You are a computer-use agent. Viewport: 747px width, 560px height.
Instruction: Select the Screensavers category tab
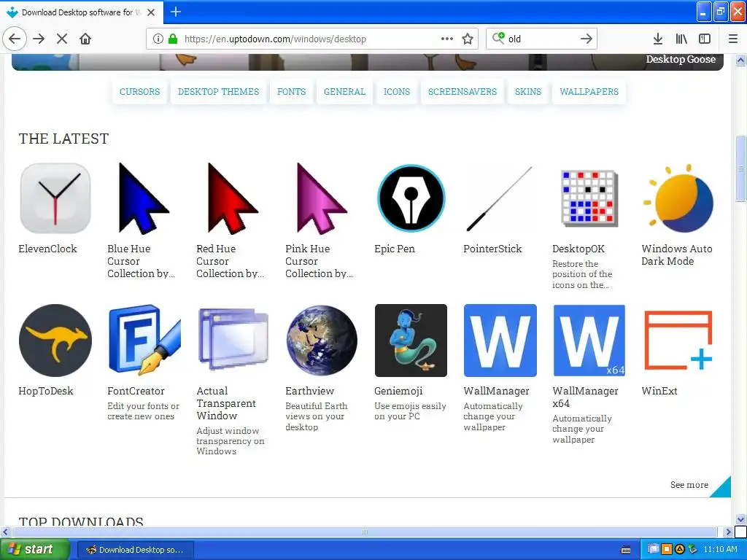pos(462,91)
